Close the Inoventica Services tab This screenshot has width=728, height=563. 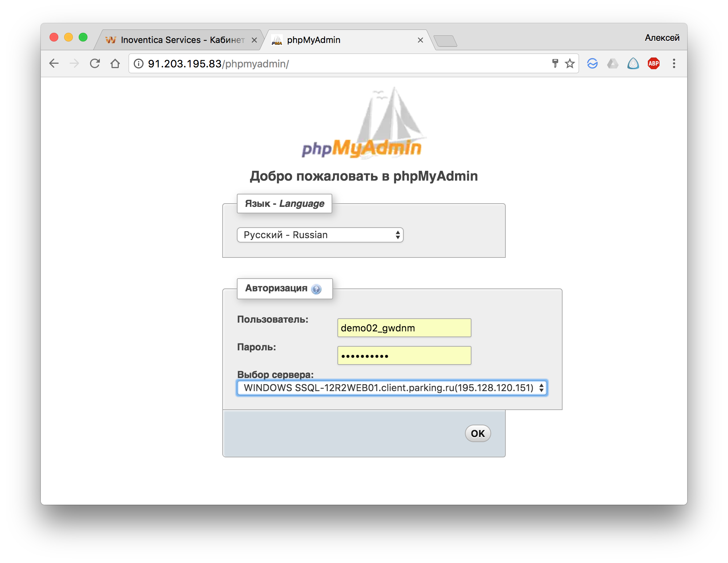pos(254,40)
